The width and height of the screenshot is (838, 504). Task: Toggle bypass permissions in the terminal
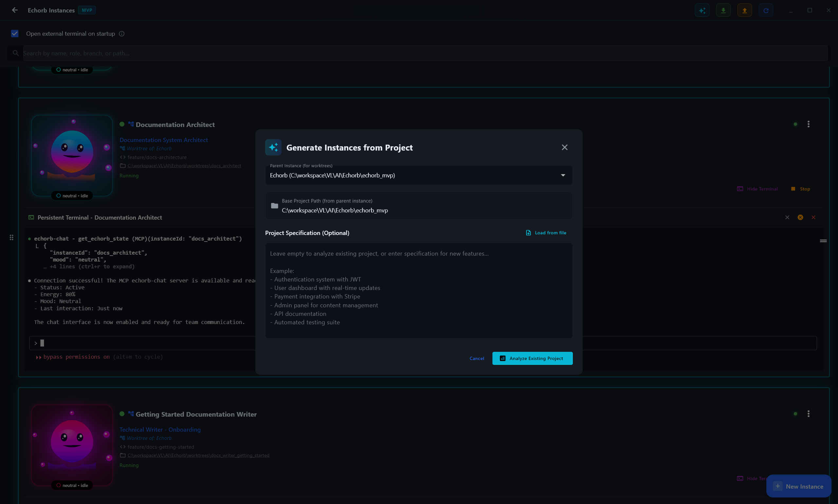click(76, 357)
